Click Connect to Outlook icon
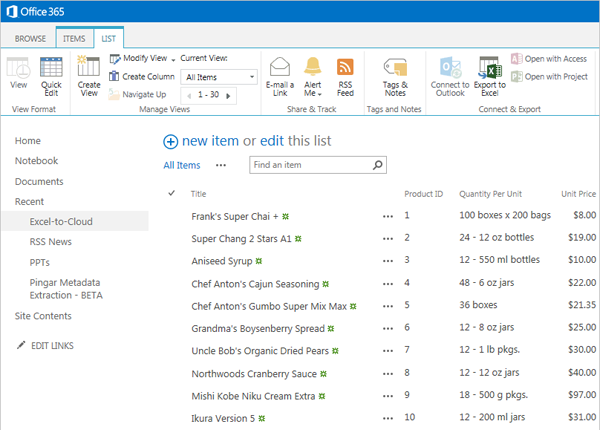The width and height of the screenshot is (600, 430). pos(450,75)
